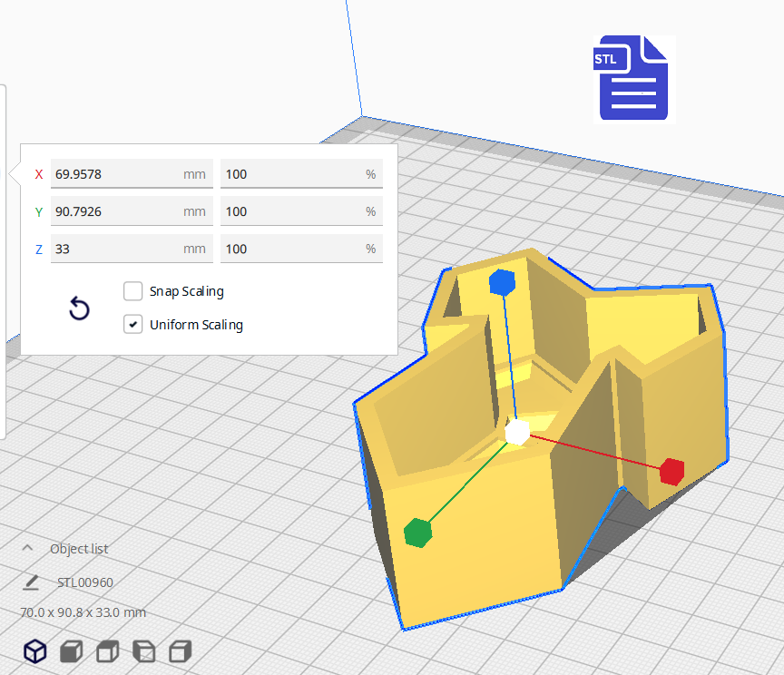
Task: Click the reset scale arrow icon
Action: click(x=80, y=309)
